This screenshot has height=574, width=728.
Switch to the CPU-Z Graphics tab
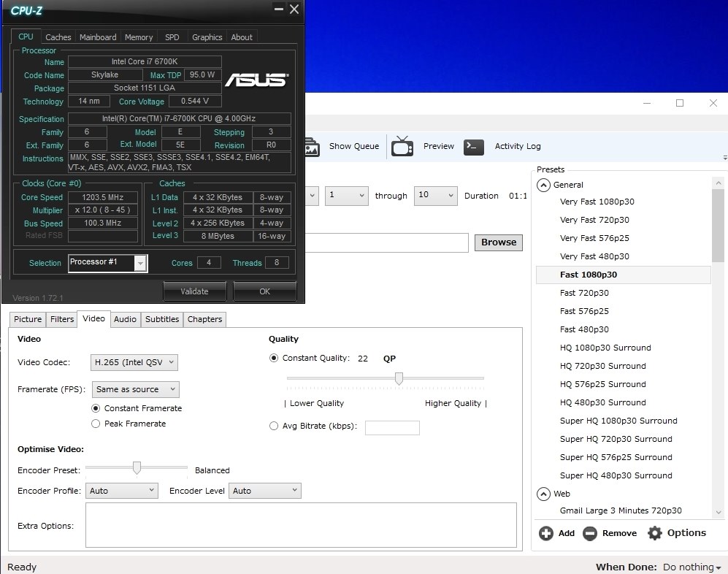(207, 37)
